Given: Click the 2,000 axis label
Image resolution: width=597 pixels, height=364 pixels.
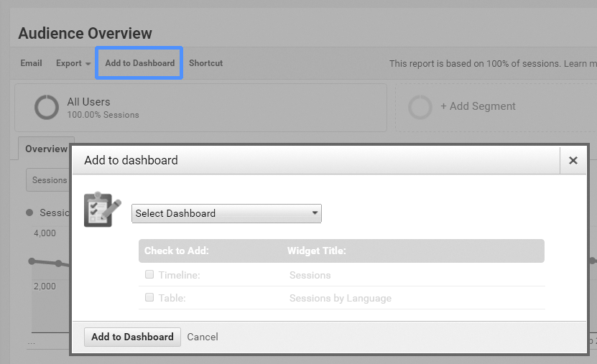Looking at the screenshot, I should click(45, 286).
